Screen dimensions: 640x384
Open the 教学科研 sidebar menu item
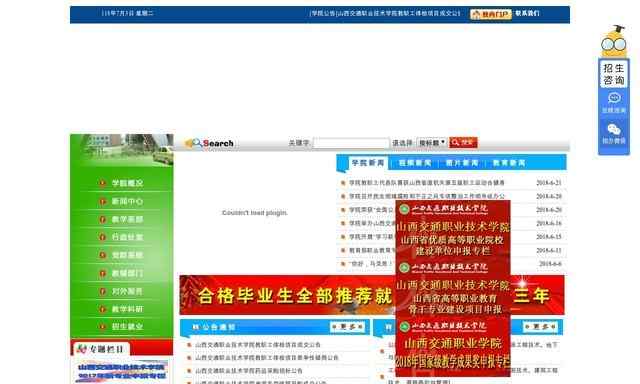[x=127, y=309]
